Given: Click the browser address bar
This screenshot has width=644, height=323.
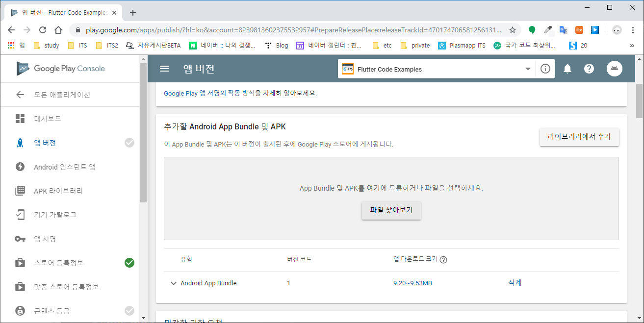Looking at the screenshot, I should click(x=293, y=30).
